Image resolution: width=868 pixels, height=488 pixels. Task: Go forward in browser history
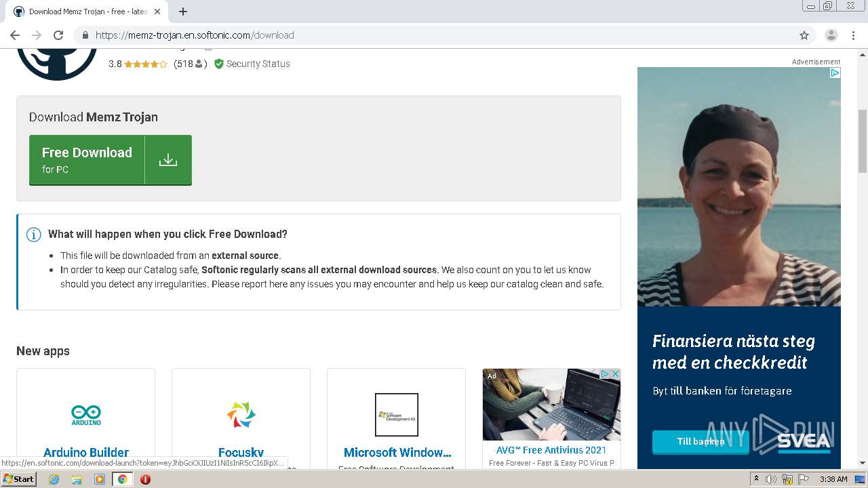(x=37, y=35)
